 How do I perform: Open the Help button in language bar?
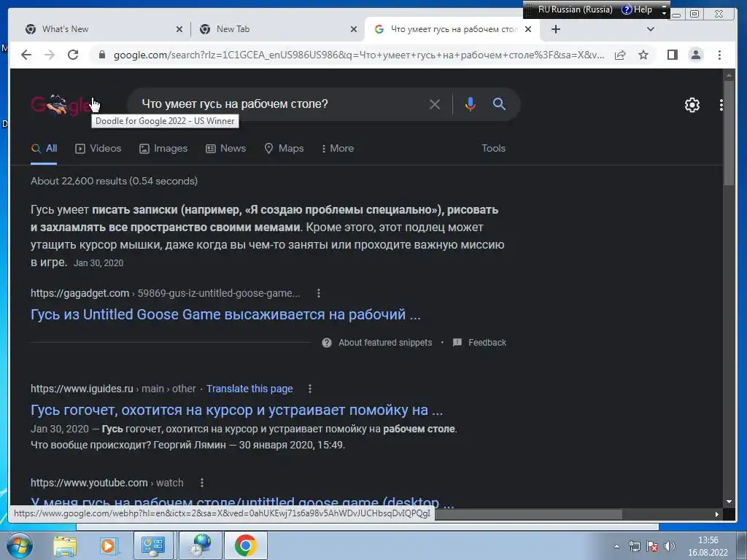(638, 9)
